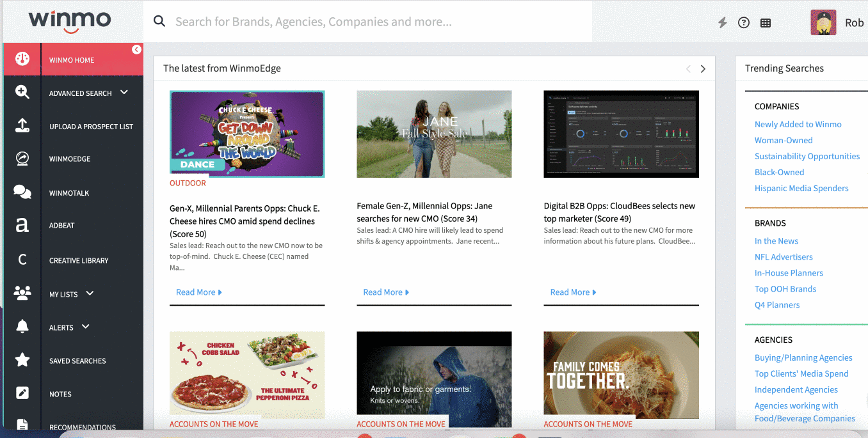Click the Notes pencil icon
Image resolution: width=868 pixels, height=438 pixels.
(x=22, y=393)
